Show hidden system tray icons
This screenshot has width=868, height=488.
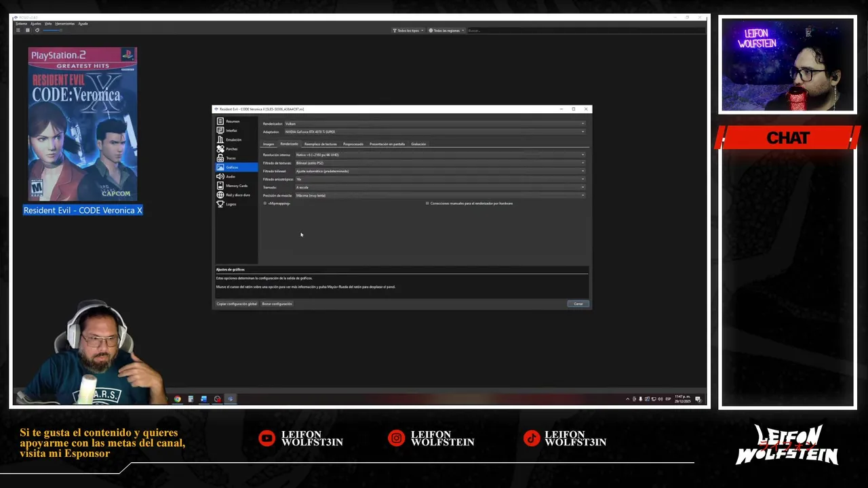click(627, 399)
